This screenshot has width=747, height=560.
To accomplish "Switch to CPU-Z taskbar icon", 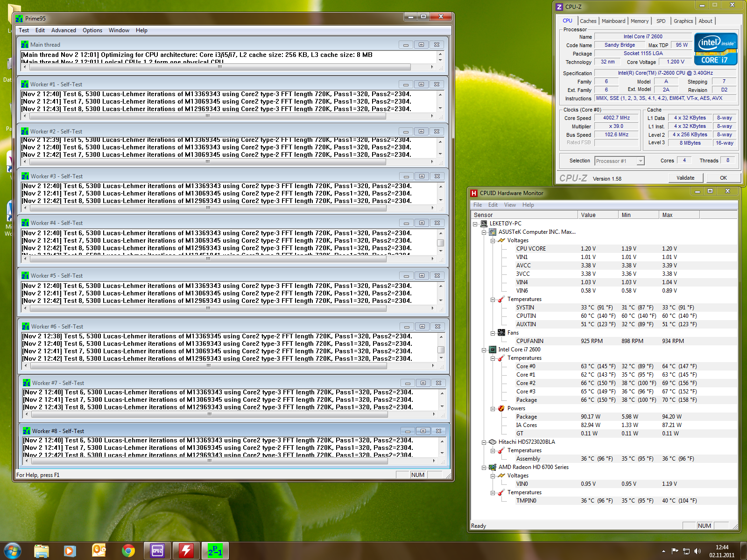I will (x=157, y=551).
